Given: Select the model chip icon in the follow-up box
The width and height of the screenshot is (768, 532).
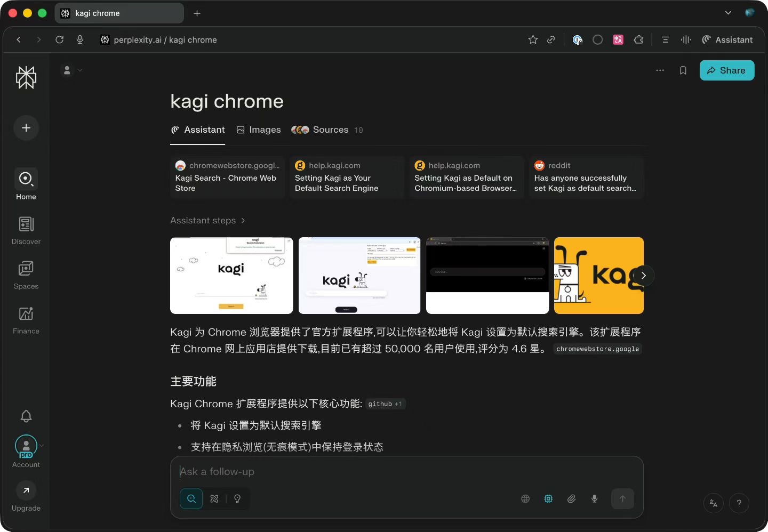Looking at the screenshot, I should click(x=548, y=499).
